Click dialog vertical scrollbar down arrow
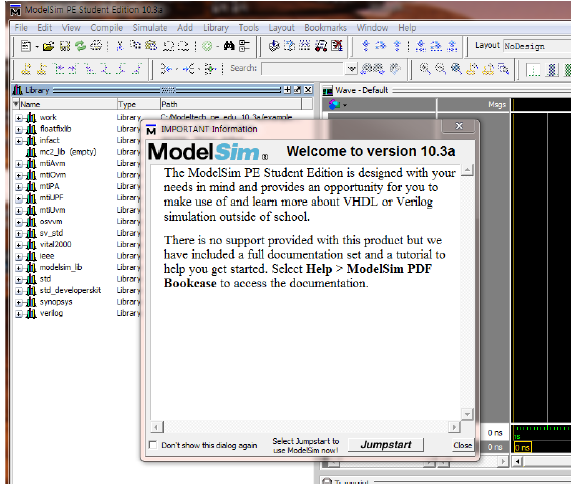 (x=467, y=414)
